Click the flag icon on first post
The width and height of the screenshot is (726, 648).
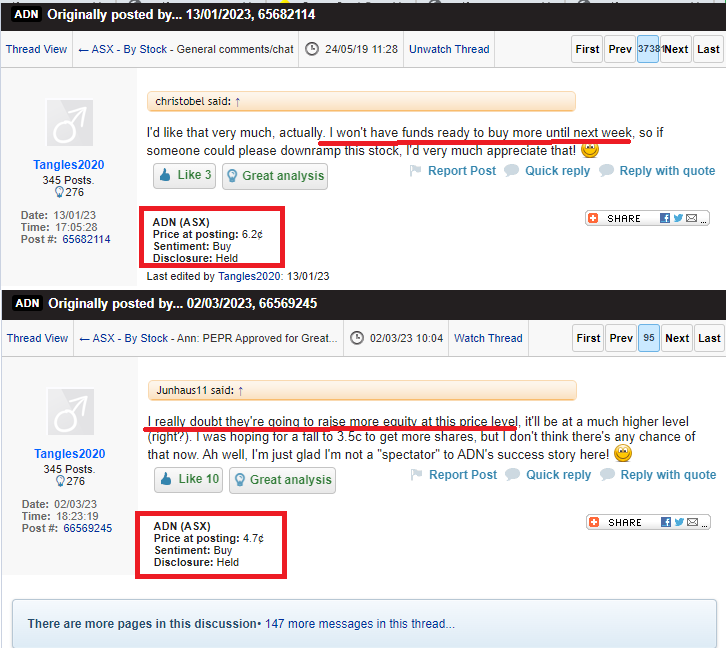(415, 171)
